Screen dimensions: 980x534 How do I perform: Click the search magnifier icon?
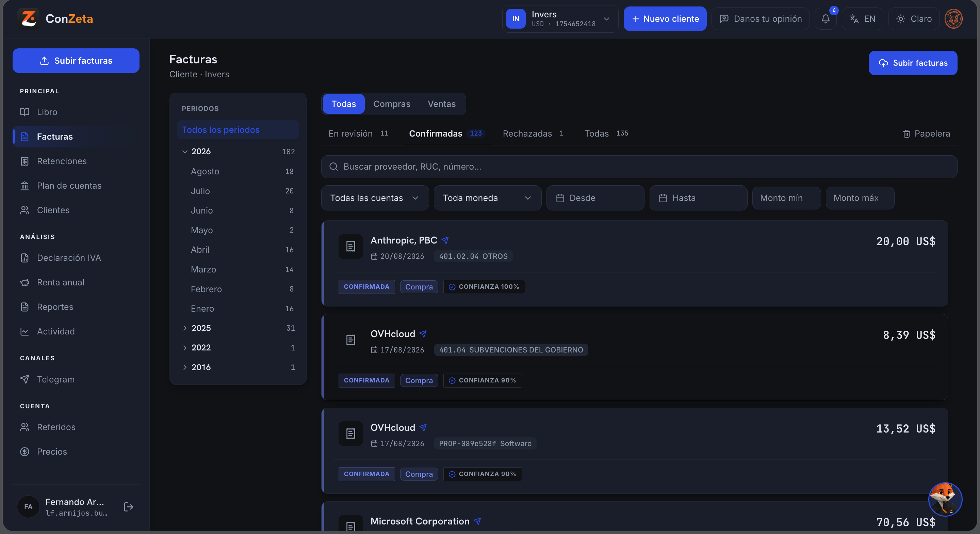pyautogui.click(x=333, y=167)
